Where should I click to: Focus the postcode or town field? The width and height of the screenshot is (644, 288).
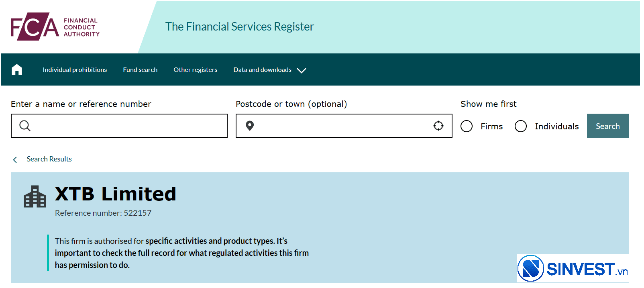344,126
